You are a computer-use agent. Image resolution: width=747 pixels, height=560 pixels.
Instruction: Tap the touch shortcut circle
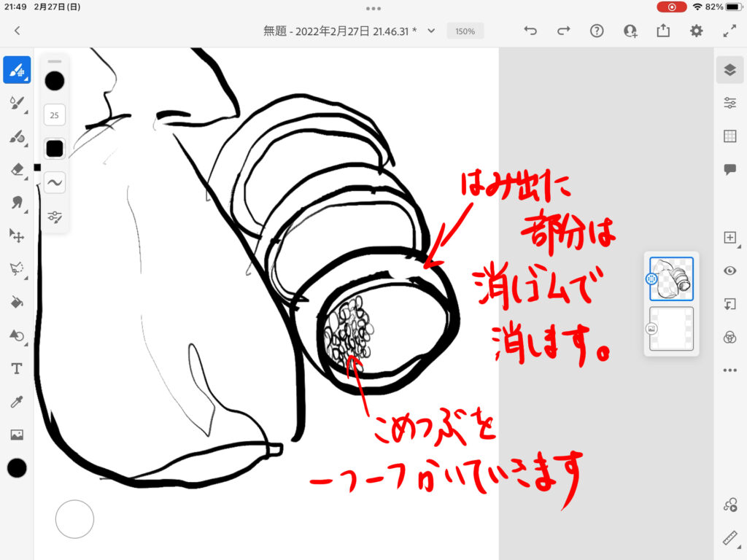[x=74, y=519]
